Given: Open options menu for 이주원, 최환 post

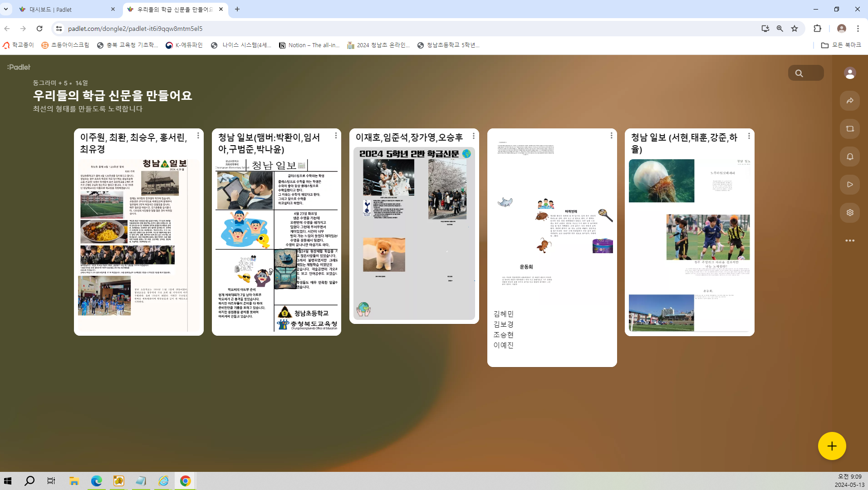Looking at the screenshot, I should click(x=198, y=136).
